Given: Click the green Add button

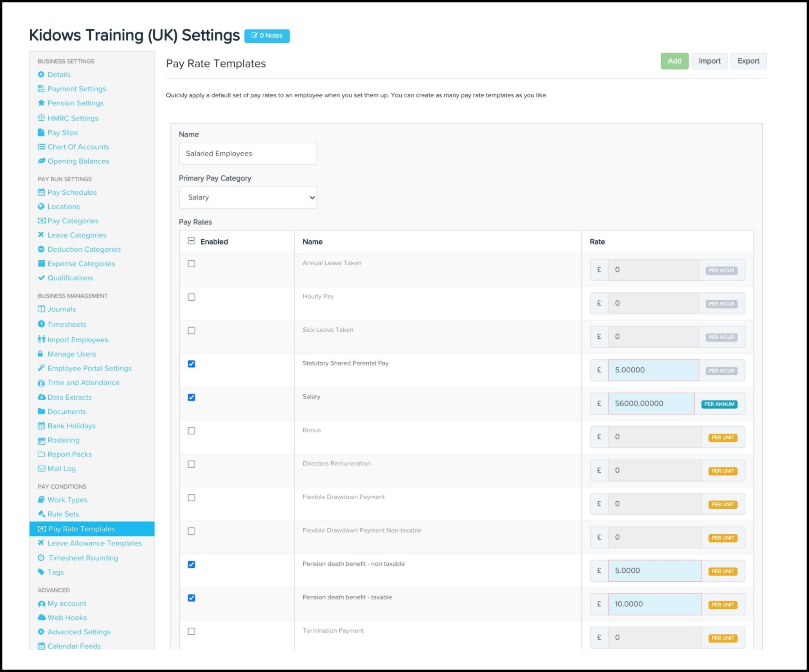Looking at the screenshot, I should click(674, 61).
